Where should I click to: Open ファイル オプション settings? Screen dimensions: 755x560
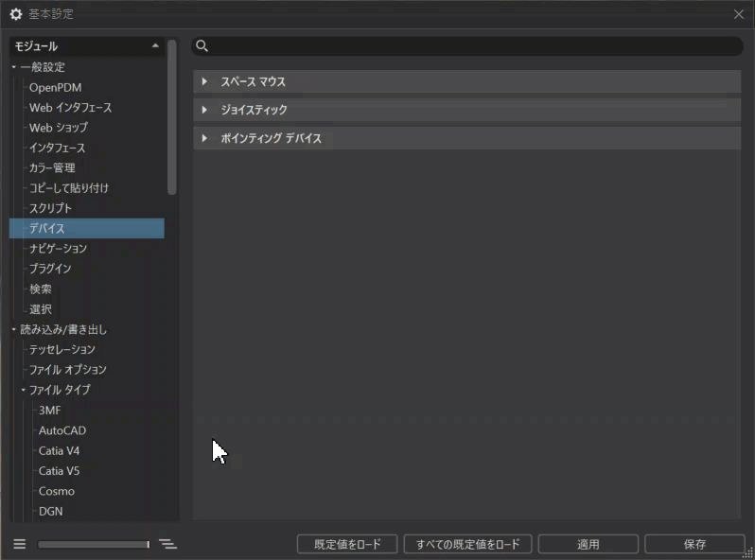tap(68, 370)
